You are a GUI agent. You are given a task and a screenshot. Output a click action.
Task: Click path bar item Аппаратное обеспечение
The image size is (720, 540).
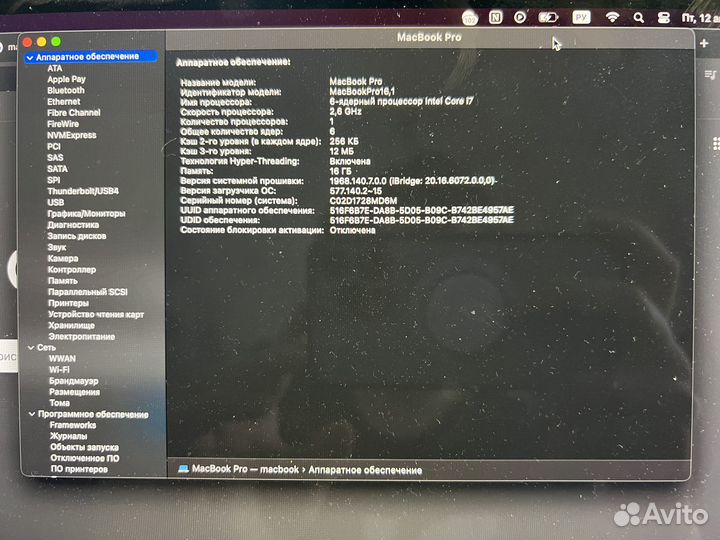365,470
